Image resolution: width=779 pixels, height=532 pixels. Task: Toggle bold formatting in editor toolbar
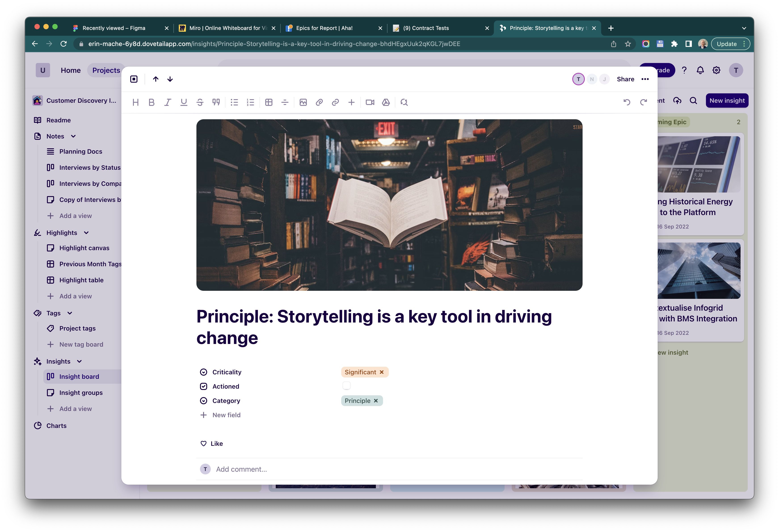coord(152,103)
